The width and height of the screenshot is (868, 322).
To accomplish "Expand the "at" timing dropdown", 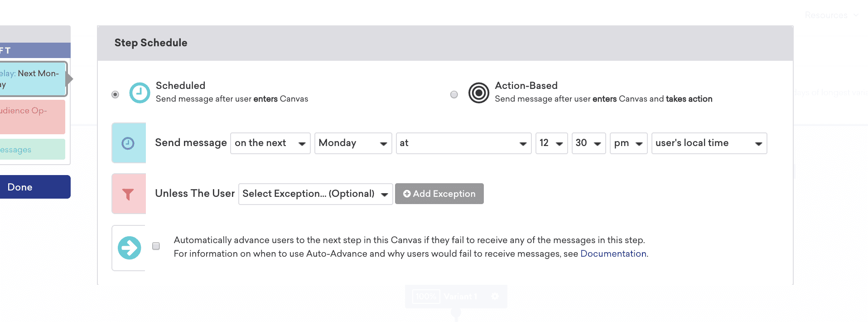I will coord(463,143).
